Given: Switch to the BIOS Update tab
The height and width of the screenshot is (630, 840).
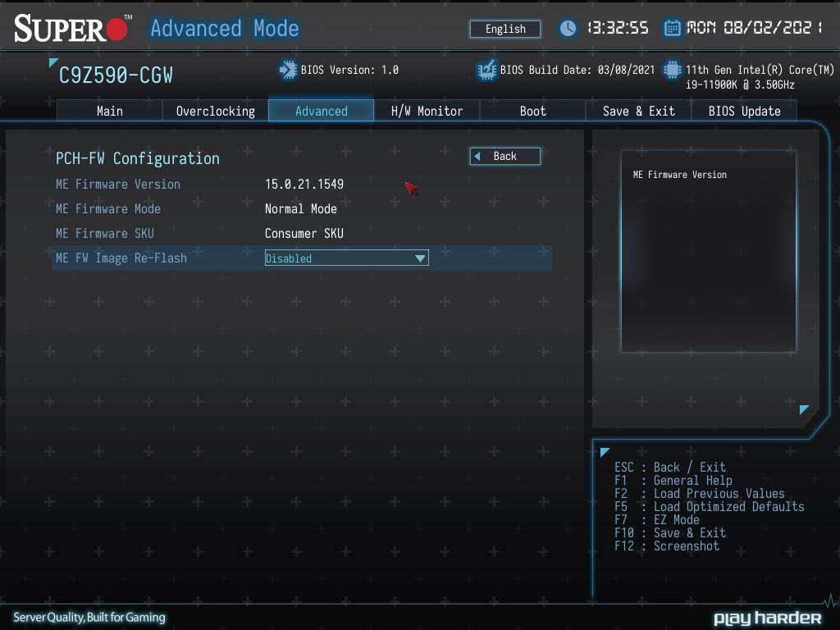Looking at the screenshot, I should [744, 112].
